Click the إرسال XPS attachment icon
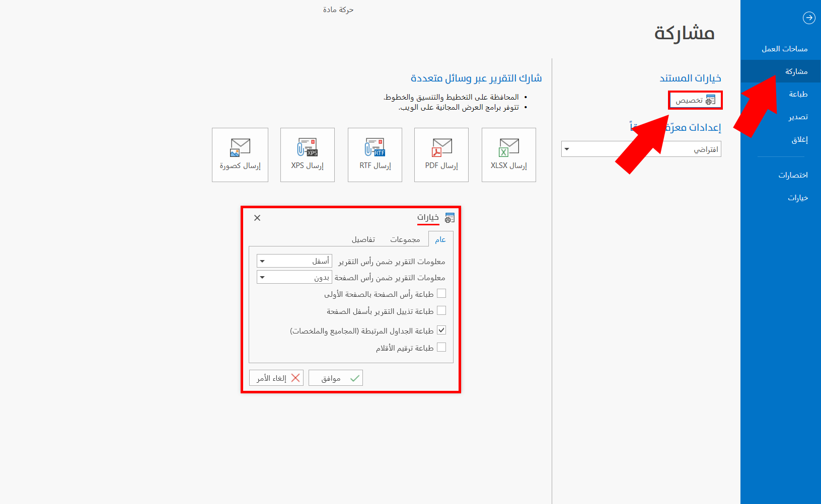Image resolution: width=821 pixels, height=504 pixels. 308,148
